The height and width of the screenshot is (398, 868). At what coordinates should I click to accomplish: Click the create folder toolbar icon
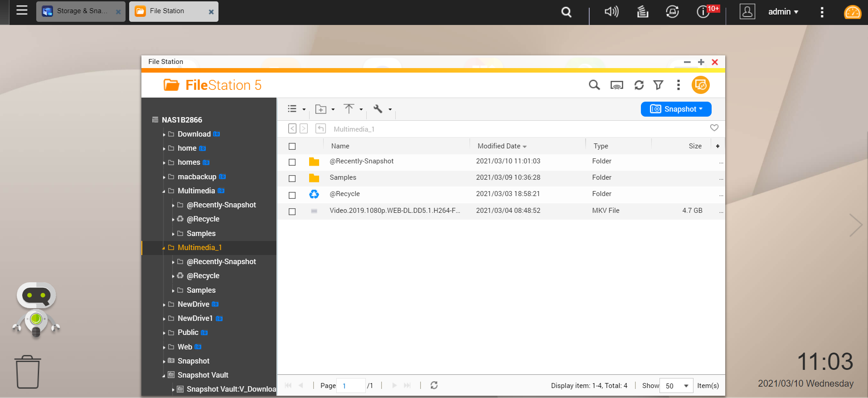321,109
